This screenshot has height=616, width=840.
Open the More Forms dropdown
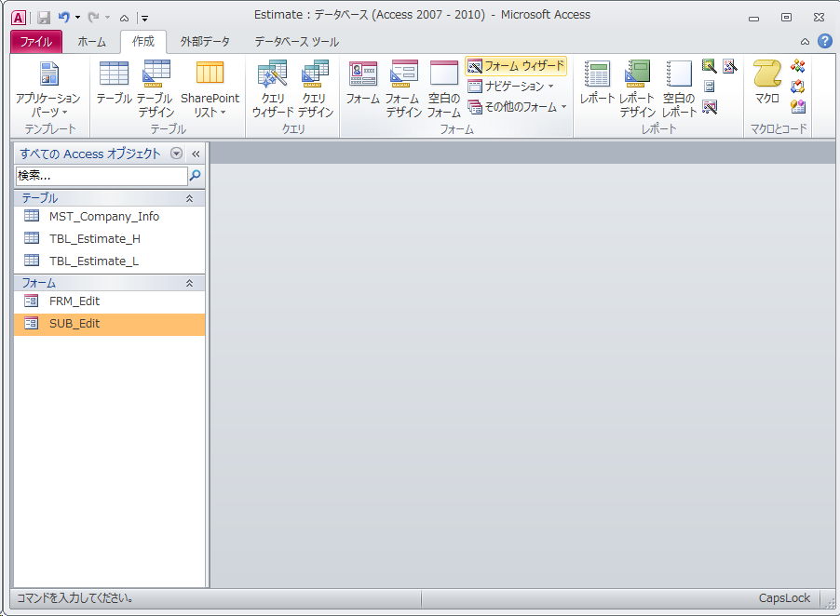tap(517, 107)
